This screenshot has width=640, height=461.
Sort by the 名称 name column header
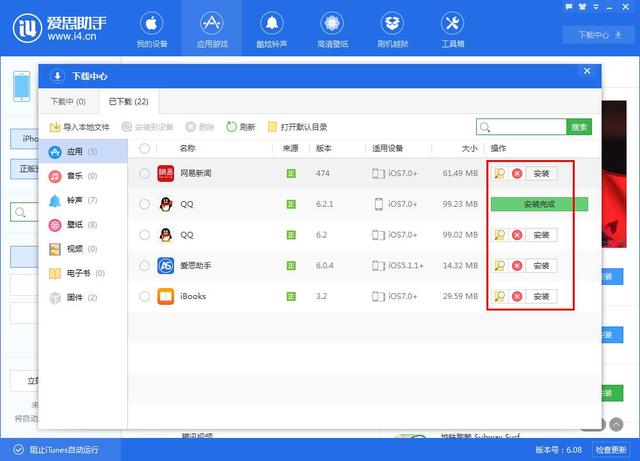[x=187, y=148]
